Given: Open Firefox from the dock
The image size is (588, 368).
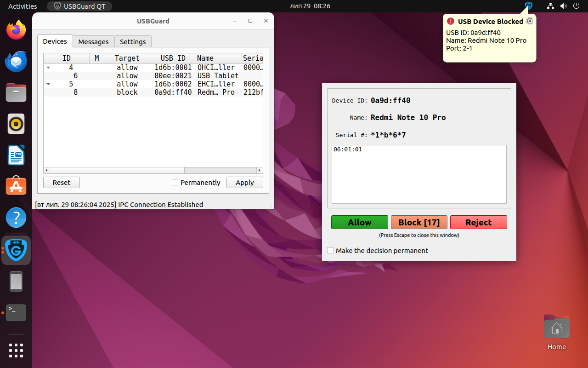Looking at the screenshot, I should (16, 30).
